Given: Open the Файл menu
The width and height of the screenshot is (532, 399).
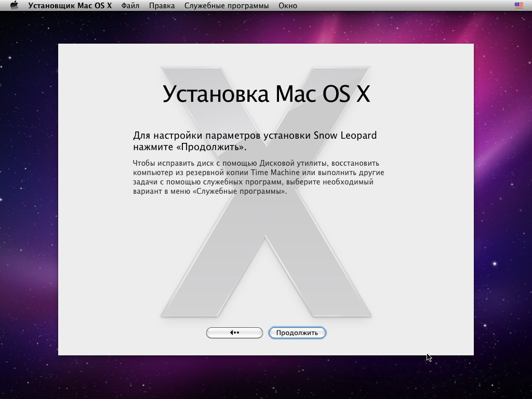Looking at the screenshot, I should (130, 6).
